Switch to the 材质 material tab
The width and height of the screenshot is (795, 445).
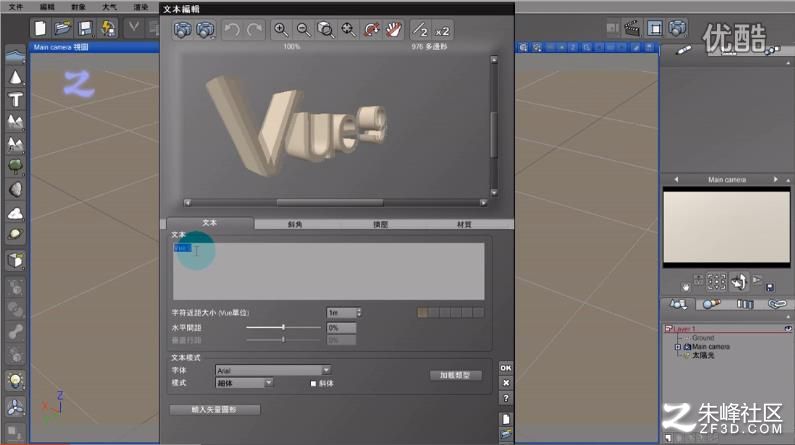pyautogui.click(x=464, y=224)
